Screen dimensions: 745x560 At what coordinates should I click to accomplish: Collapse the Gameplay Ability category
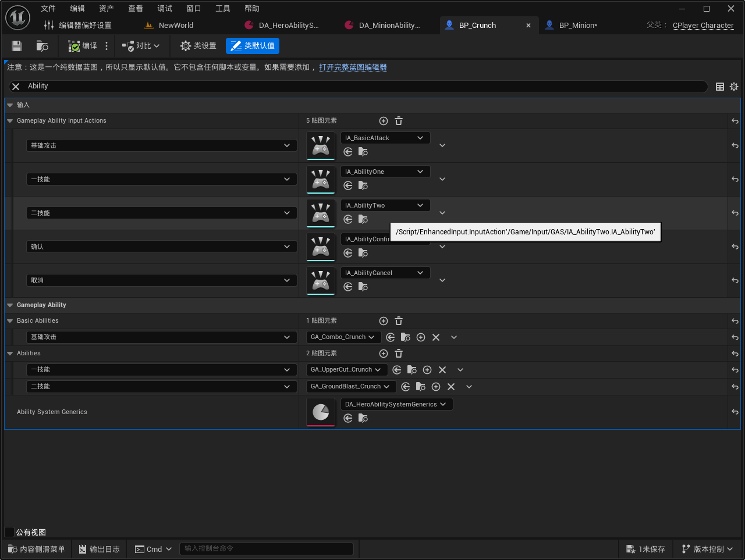click(10, 305)
